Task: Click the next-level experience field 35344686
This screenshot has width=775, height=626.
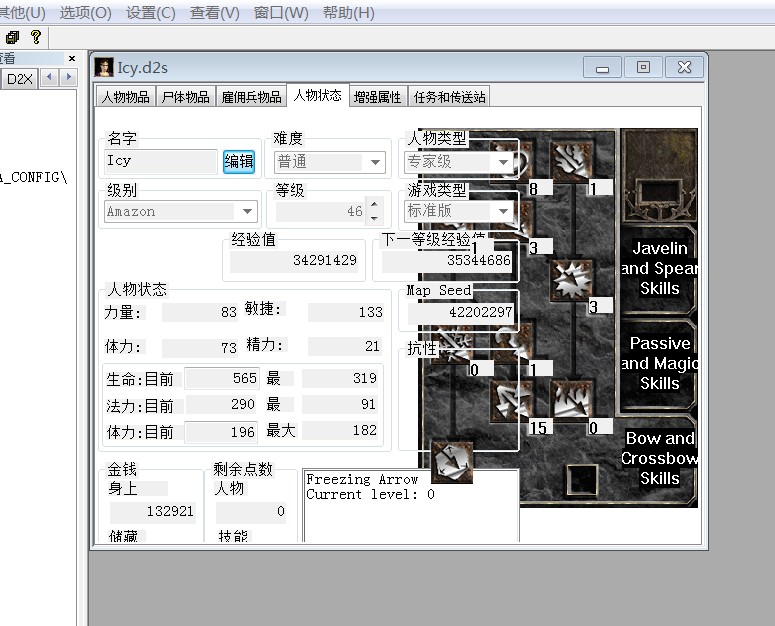Action: pyautogui.click(x=447, y=260)
